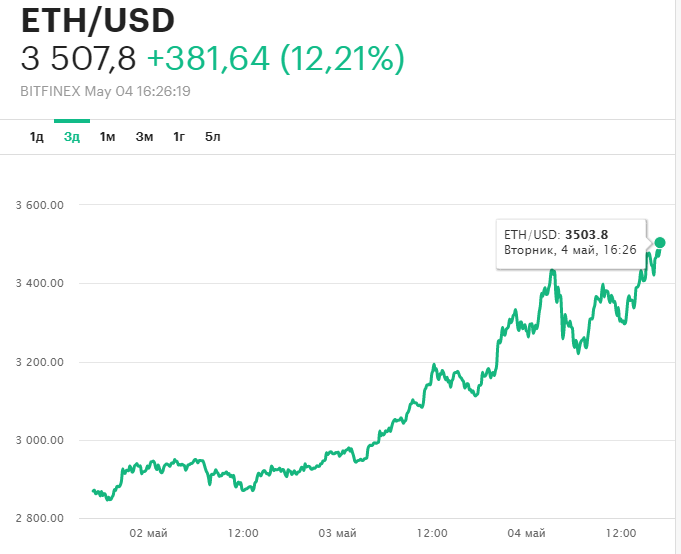Screen dimensions: 681x554
Task: Click the 02 май date marker
Action: tap(148, 533)
